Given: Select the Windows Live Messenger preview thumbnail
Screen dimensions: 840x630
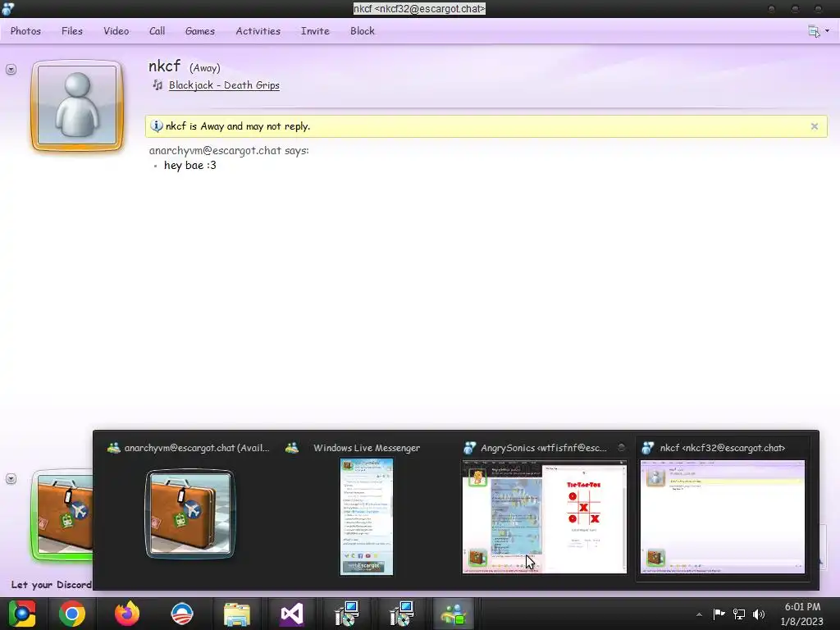Looking at the screenshot, I should pos(367,517).
